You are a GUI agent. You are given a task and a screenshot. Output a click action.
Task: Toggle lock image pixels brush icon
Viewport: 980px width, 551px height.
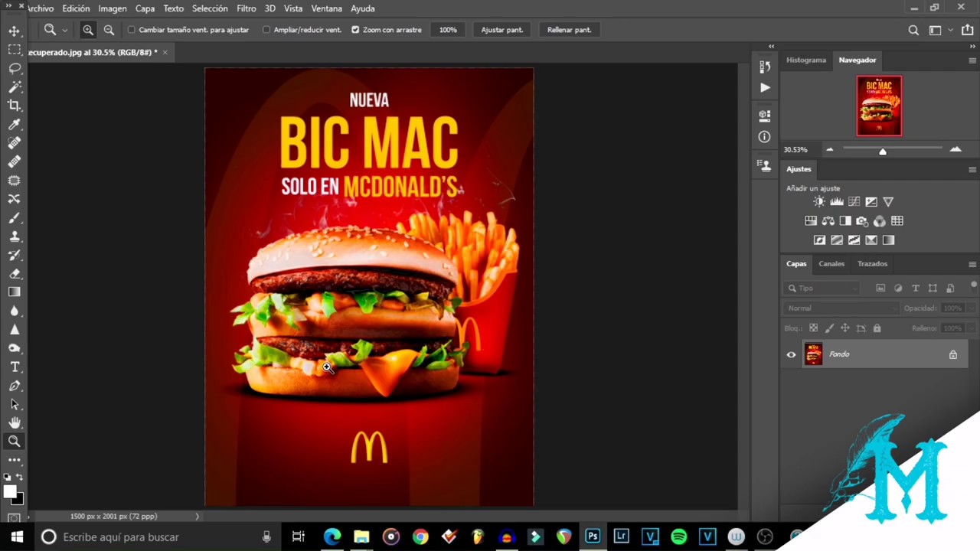pos(829,328)
